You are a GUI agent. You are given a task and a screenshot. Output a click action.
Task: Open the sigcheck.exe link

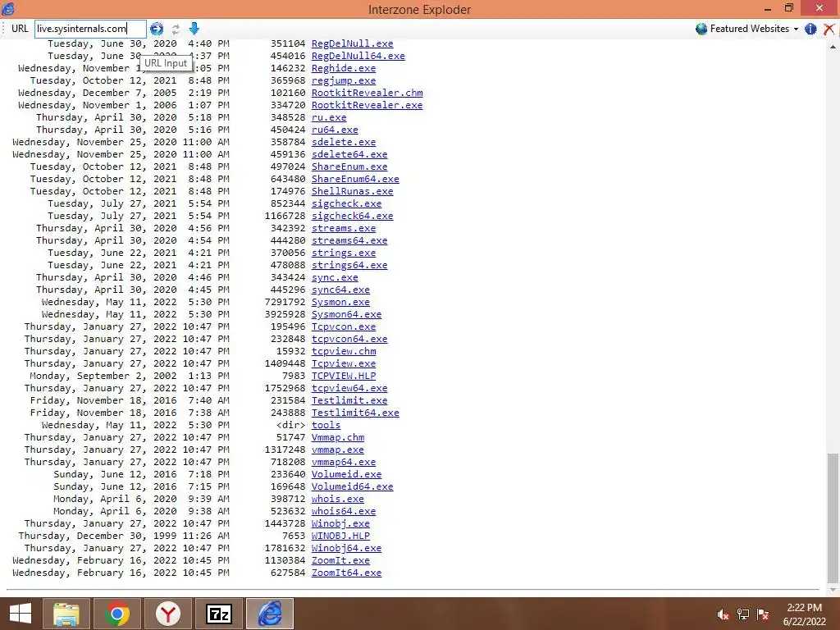(346, 203)
